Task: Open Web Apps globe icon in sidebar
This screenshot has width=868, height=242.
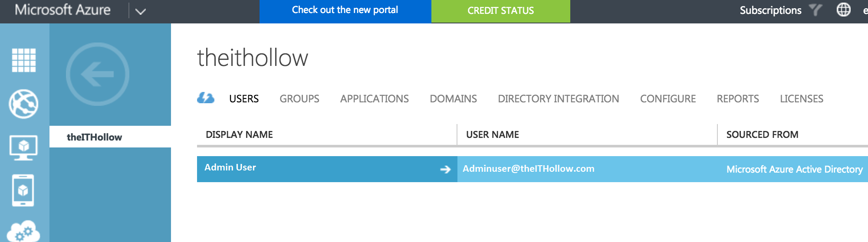Action: 24,104
